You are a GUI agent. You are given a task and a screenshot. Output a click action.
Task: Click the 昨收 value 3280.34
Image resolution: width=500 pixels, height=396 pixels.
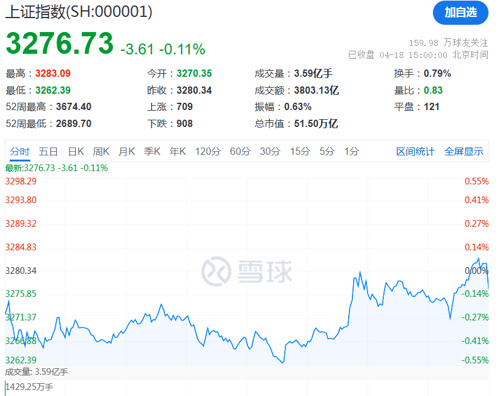pos(194,90)
